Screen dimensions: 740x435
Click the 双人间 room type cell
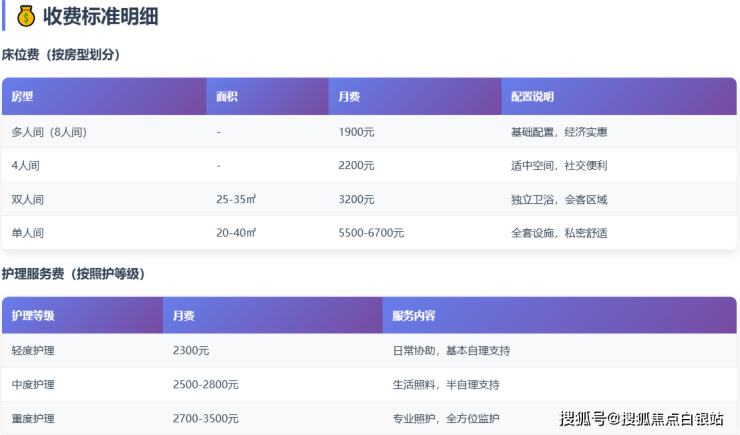pyautogui.click(x=28, y=199)
